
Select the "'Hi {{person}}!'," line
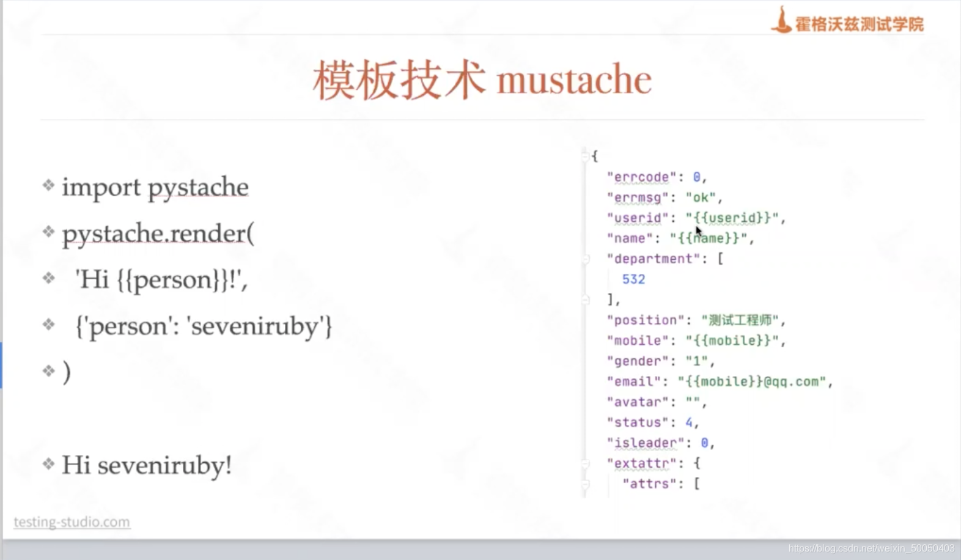click(161, 280)
